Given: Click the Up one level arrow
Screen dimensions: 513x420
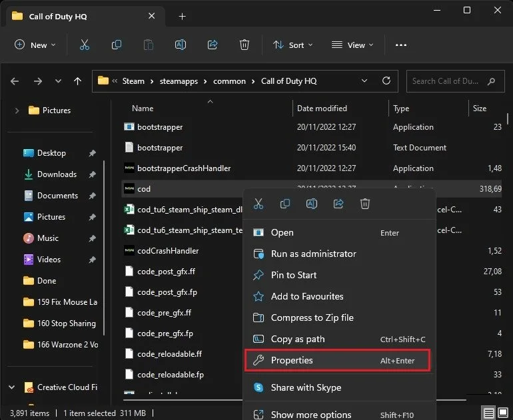Looking at the screenshot, I should click(x=77, y=81).
